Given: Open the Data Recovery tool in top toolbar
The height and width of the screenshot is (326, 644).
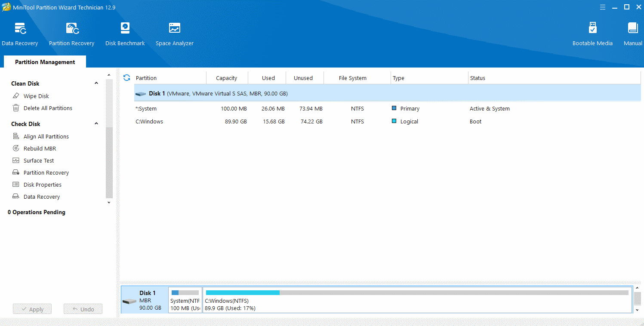Looking at the screenshot, I should point(20,34).
